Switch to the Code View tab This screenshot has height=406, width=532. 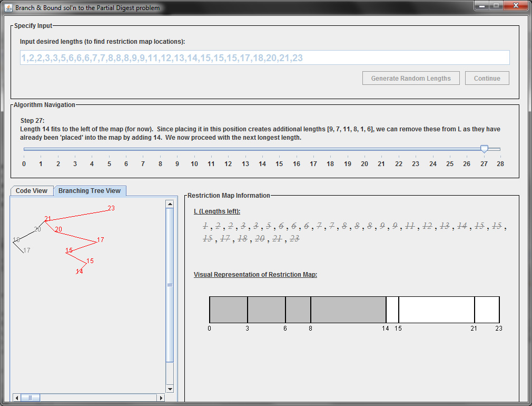[x=32, y=191]
